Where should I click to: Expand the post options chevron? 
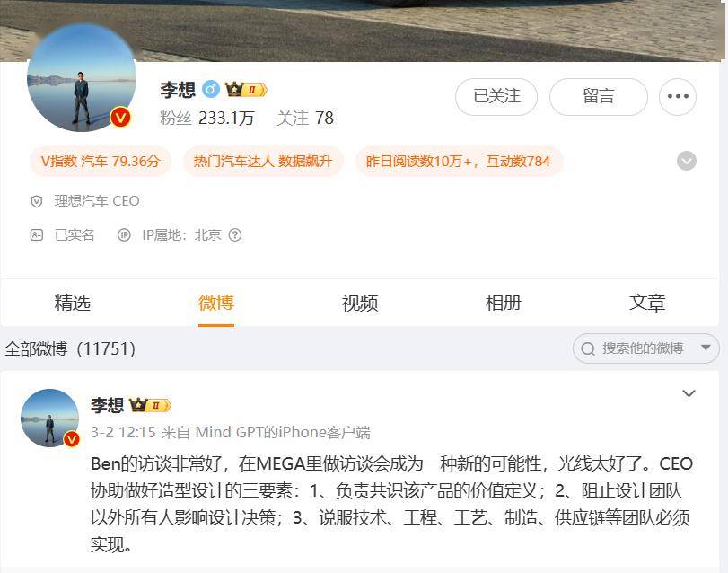[689, 393]
